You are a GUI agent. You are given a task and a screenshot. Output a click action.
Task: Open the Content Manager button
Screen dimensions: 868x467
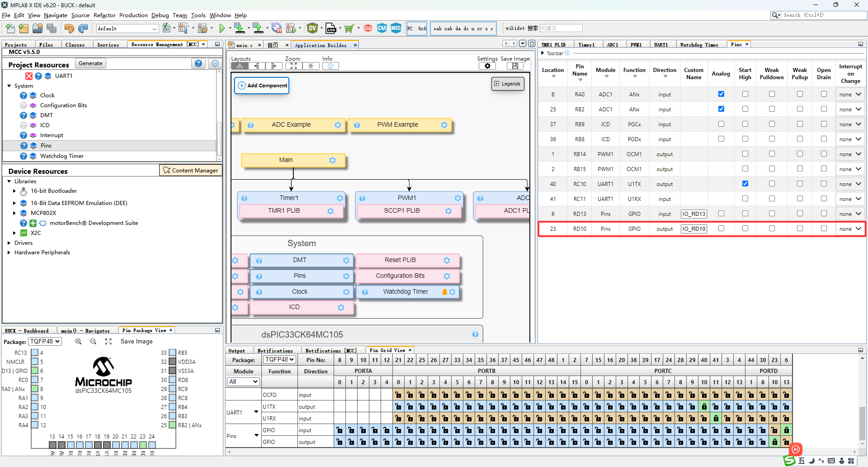click(x=190, y=171)
